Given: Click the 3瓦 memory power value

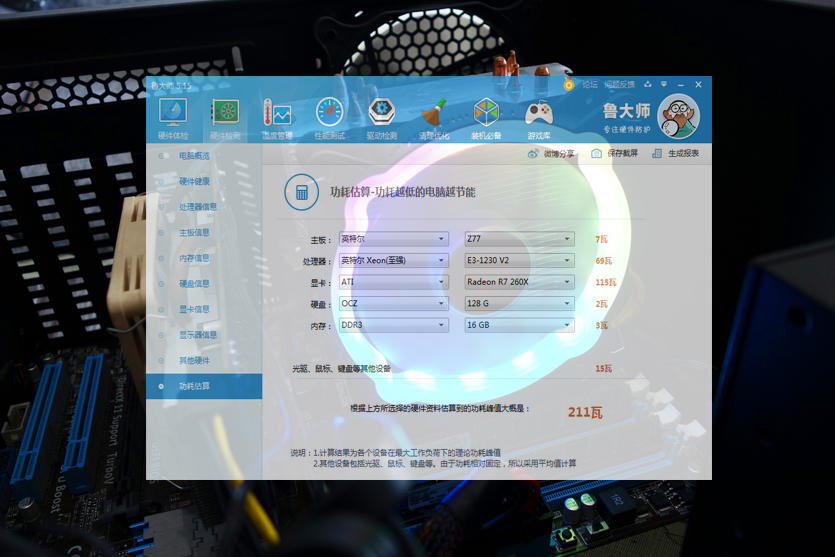Looking at the screenshot, I should coord(601,325).
